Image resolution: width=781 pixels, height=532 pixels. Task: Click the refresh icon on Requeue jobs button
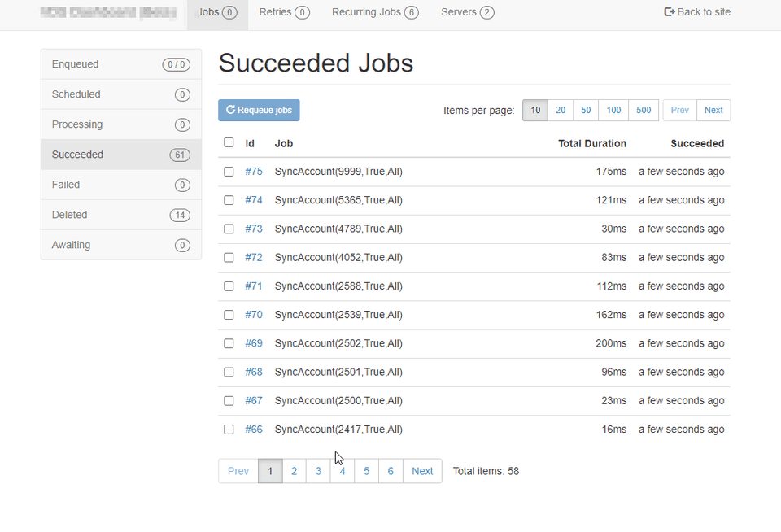pos(231,110)
